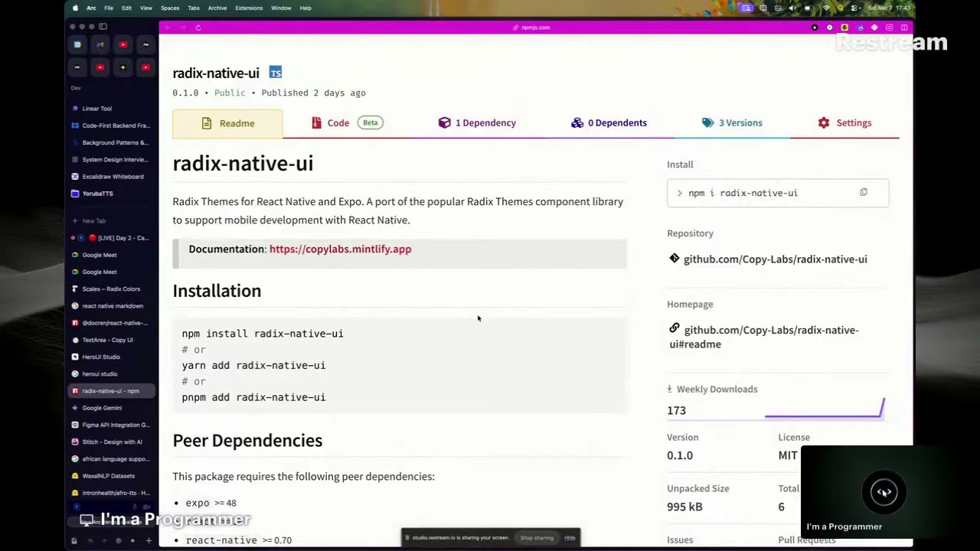Click the compass extension icon in toolbar
Image resolution: width=980 pixels, height=551 pixels.
pyautogui.click(x=829, y=28)
